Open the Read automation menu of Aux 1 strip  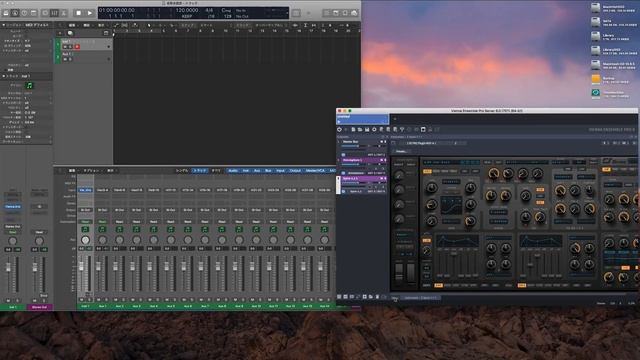pyautogui.click(x=102, y=222)
